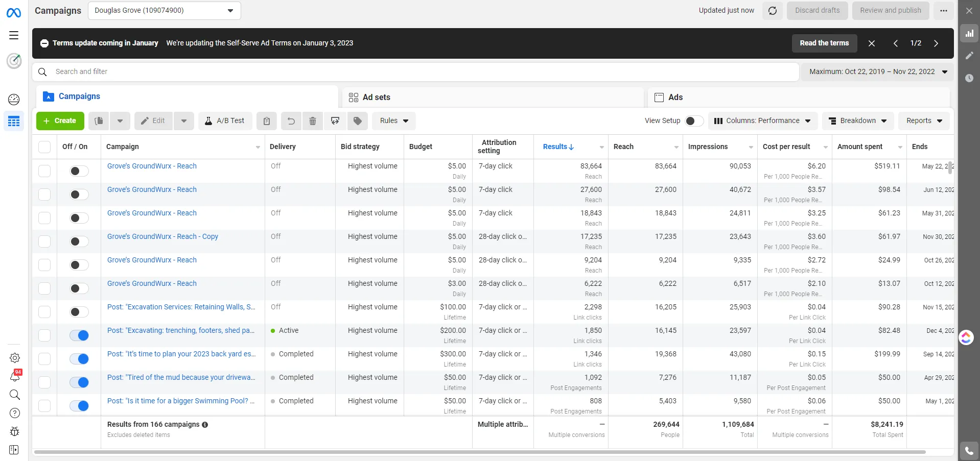980x461 pixels.
Task: Turn on the Grove's GroundWurx - Reach - Copy campaign
Action: tap(79, 241)
